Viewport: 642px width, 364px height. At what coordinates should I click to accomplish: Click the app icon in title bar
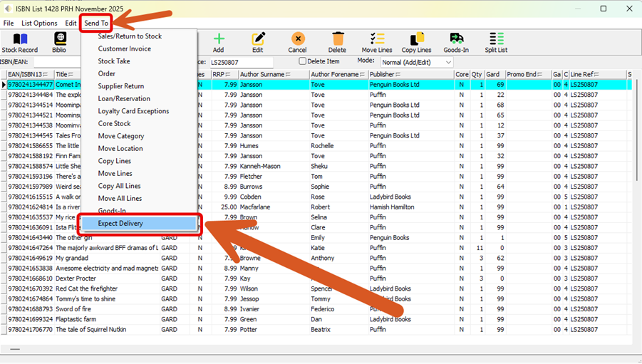coord(8,8)
